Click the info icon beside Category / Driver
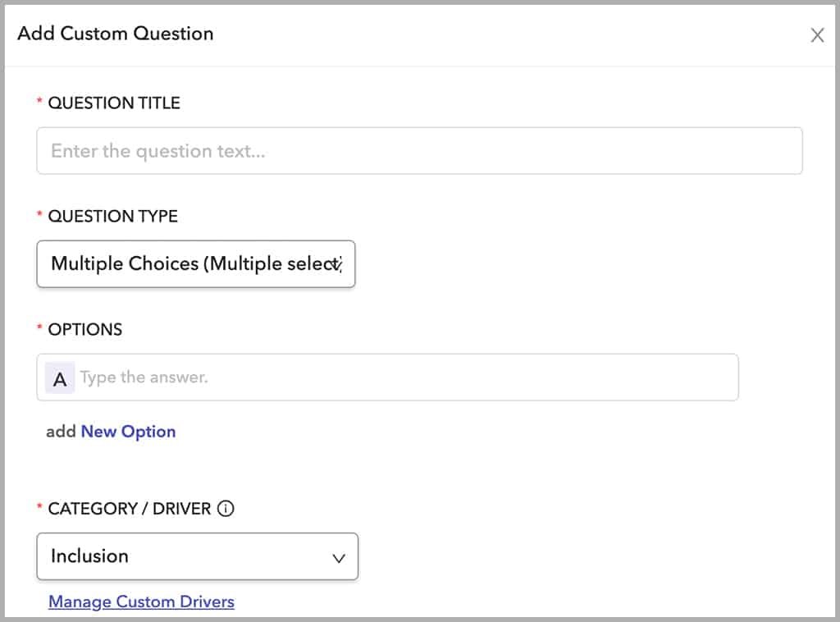840x622 pixels. coord(226,509)
